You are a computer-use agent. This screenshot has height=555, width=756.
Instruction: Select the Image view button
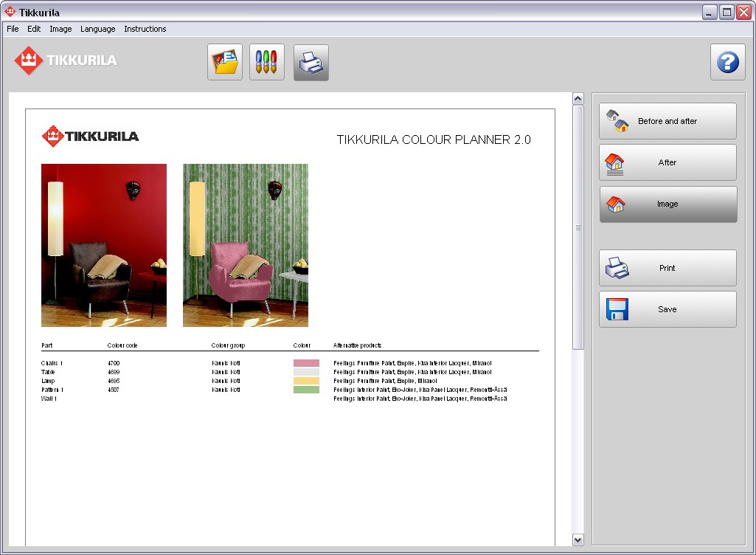click(667, 204)
